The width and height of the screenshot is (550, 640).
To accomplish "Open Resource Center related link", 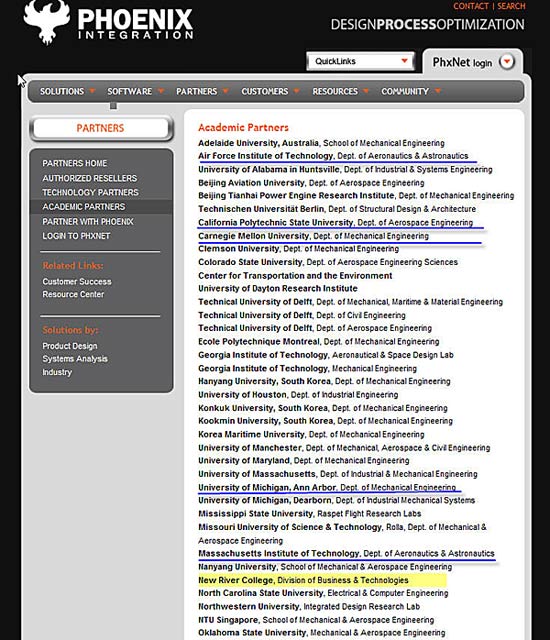I will [73, 294].
